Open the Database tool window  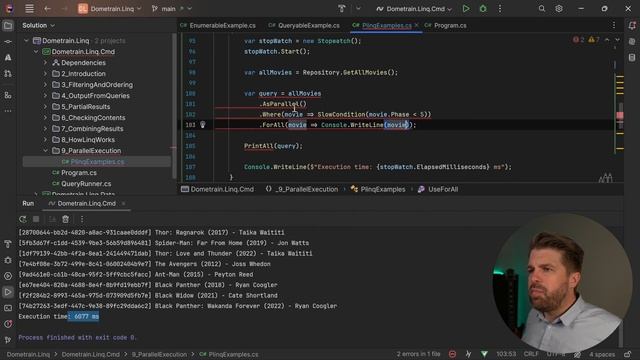[x=632, y=58]
